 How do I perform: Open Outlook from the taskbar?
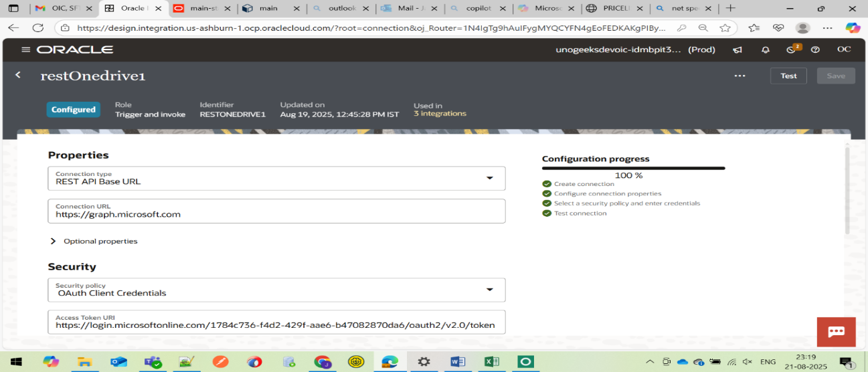(x=119, y=361)
